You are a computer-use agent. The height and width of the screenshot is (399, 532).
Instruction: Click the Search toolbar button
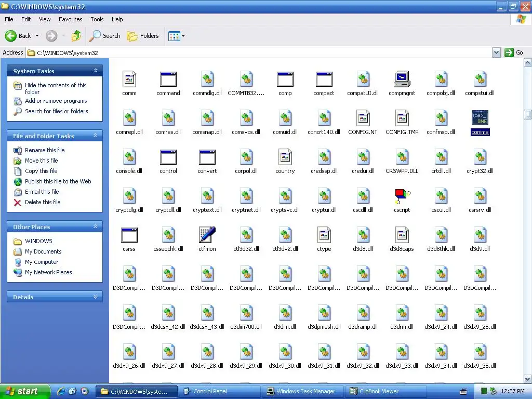click(104, 36)
